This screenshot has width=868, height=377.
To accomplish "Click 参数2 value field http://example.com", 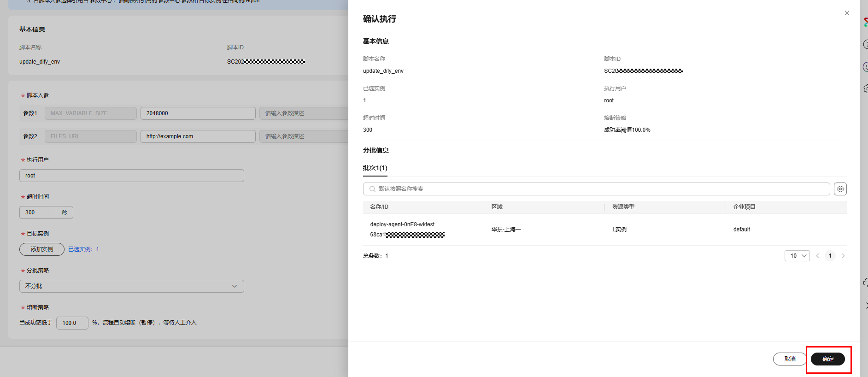I will pyautogui.click(x=198, y=136).
